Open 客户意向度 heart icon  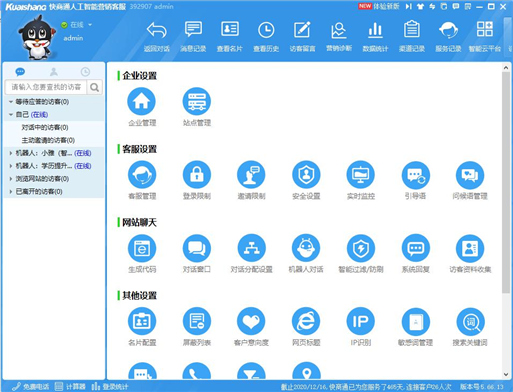click(251, 321)
